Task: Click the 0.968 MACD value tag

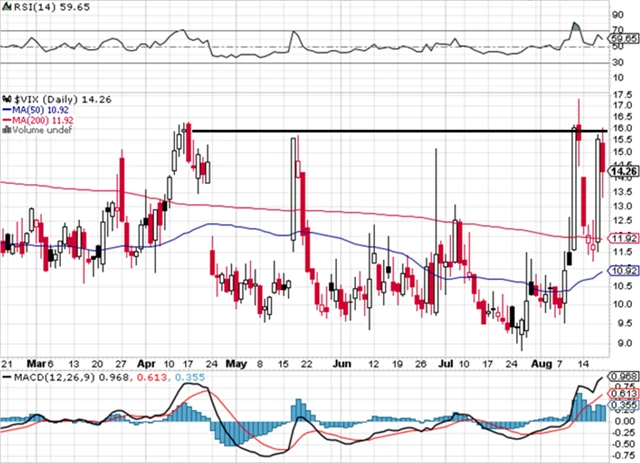Action: [624, 376]
